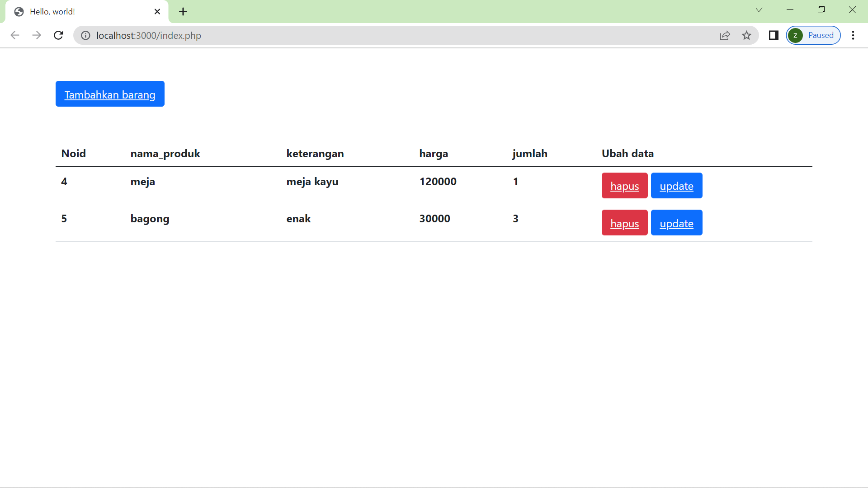Screen dimensions: 868x488
Task: Open the side panel icon
Action: [774, 35]
